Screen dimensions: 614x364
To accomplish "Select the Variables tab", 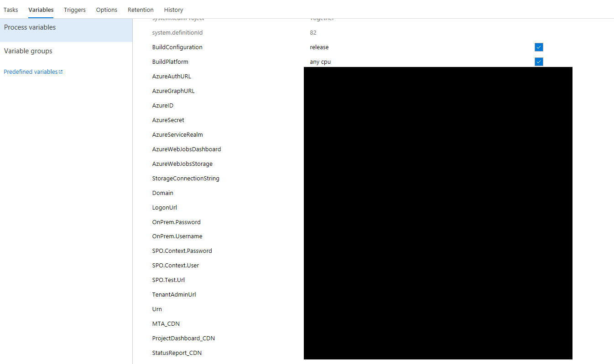I will [41, 10].
